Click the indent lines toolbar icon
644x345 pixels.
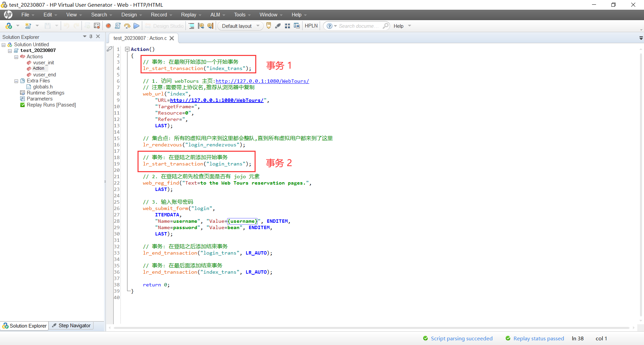point(192,26)
